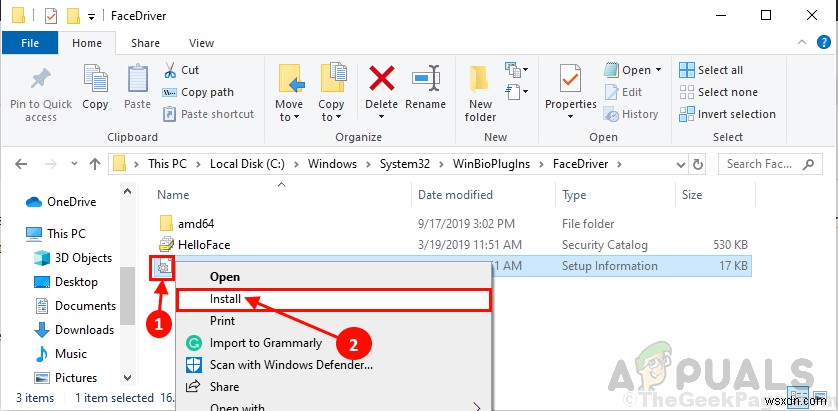Click the Refresh address bar button
This screenshot has height=411, width=838.
click(x=698, y=164)
